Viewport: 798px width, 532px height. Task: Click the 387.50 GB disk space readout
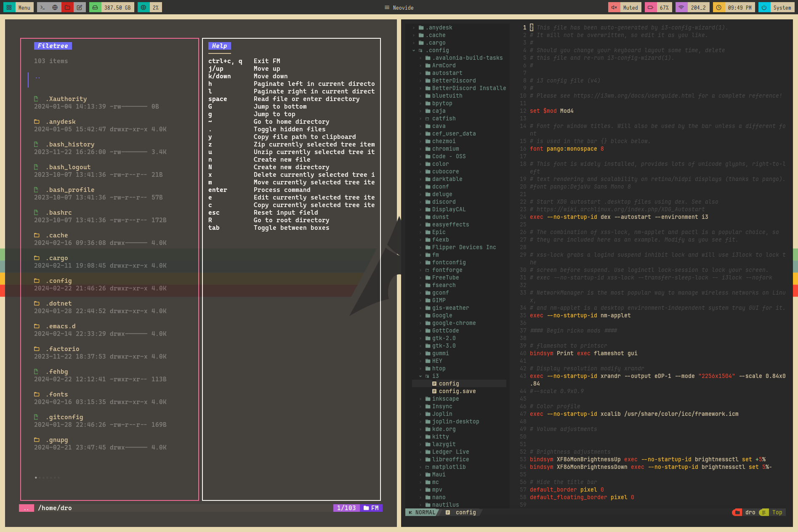(x=117, y=8)
